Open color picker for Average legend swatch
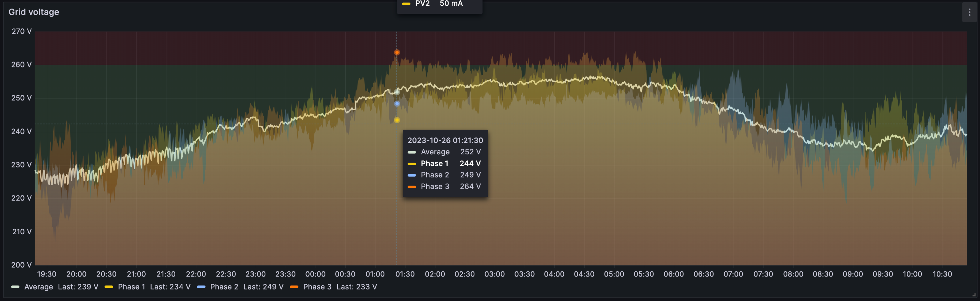 [x=16, y=287]
